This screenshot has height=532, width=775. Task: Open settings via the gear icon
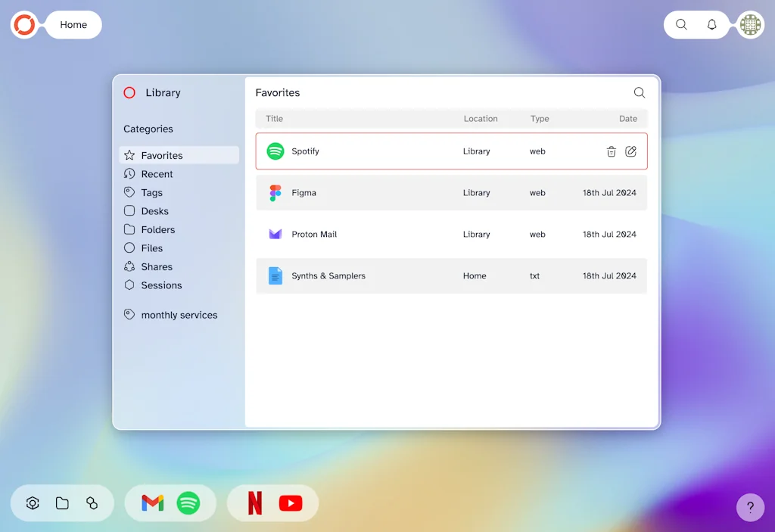tap(32, 502)
